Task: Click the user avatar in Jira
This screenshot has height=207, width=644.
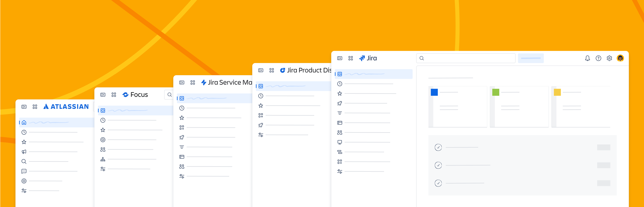Action: [620, 58]
